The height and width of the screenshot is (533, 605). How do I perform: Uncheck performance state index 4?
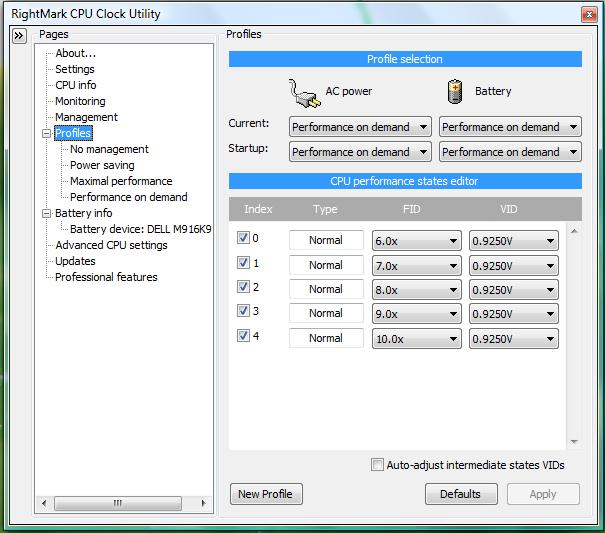coord(243,335)
